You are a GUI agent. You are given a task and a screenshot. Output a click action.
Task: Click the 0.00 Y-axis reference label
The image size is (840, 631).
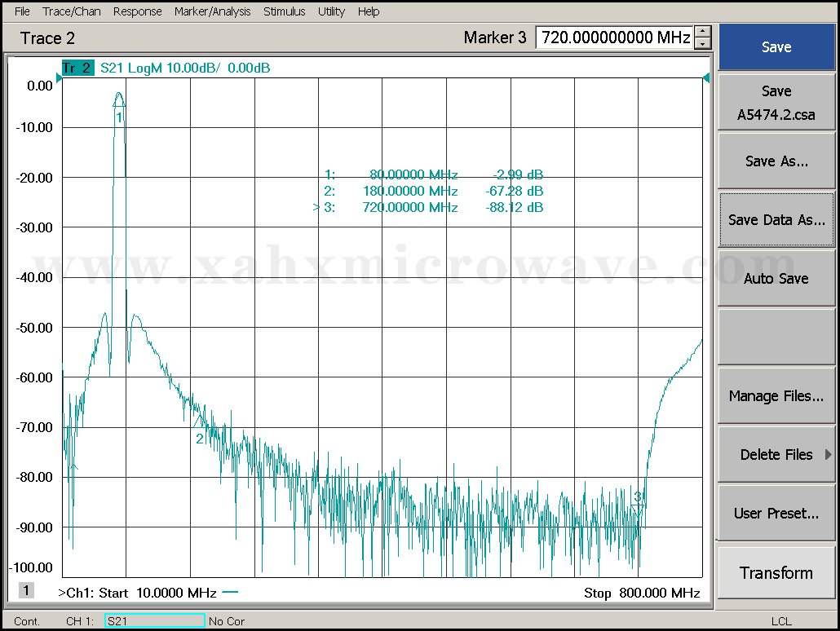[x=40, y=86]
